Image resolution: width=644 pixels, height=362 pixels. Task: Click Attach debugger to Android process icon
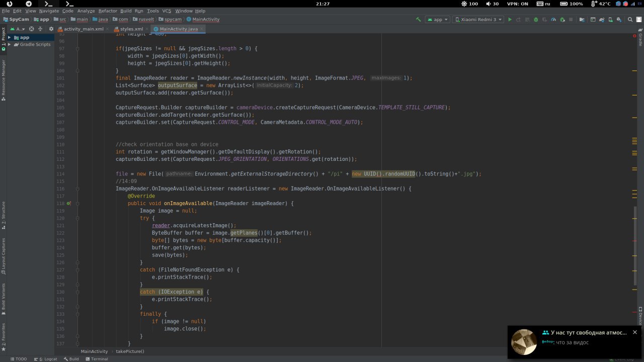pyautogui.click(x=562, y=20)
